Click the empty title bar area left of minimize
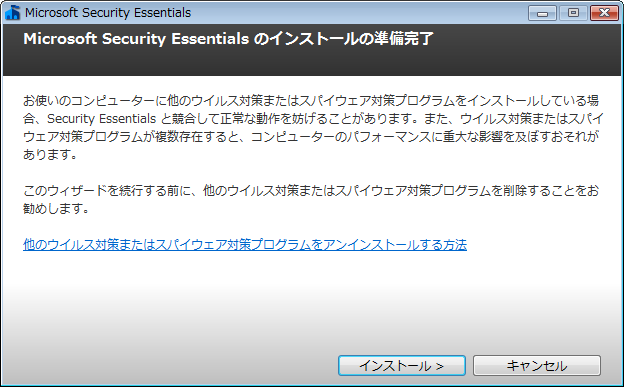The width and height of the screenshot is (624, 387). pos(358,13)
